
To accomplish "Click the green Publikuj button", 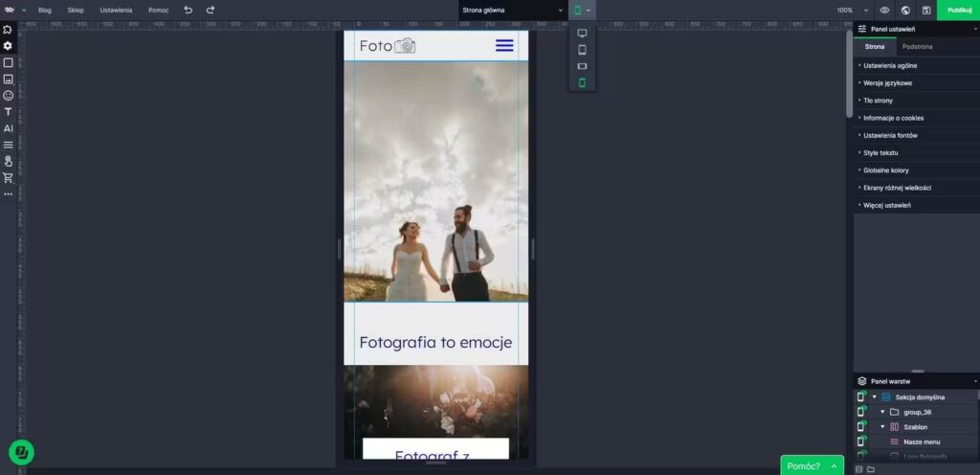I will pos(958,10).
